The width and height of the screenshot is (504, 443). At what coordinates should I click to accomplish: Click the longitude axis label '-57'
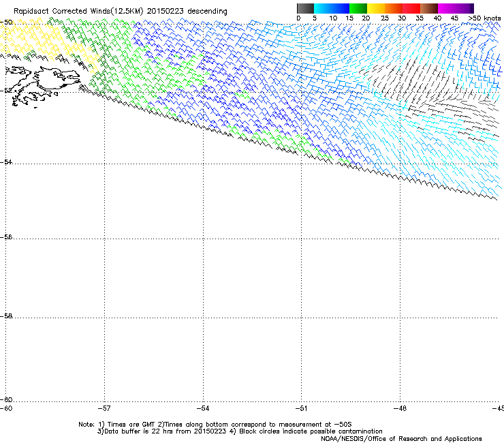point(104,408)
